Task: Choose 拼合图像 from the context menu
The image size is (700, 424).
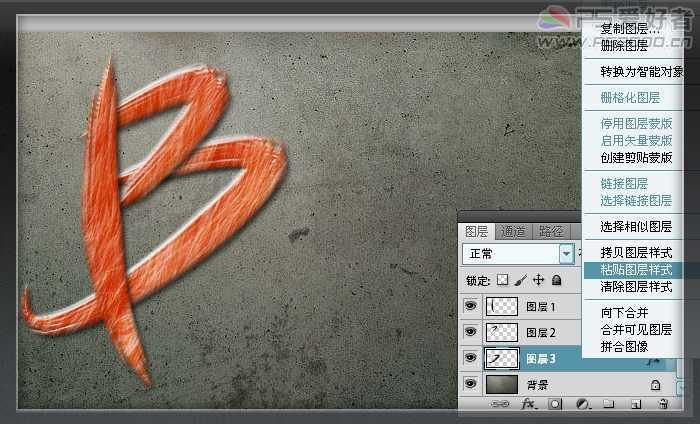Action: [x=624, y=346]
